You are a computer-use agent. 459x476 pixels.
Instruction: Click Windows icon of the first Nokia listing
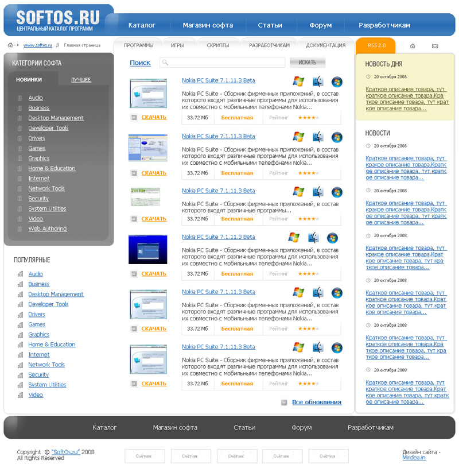pos(298,82)
